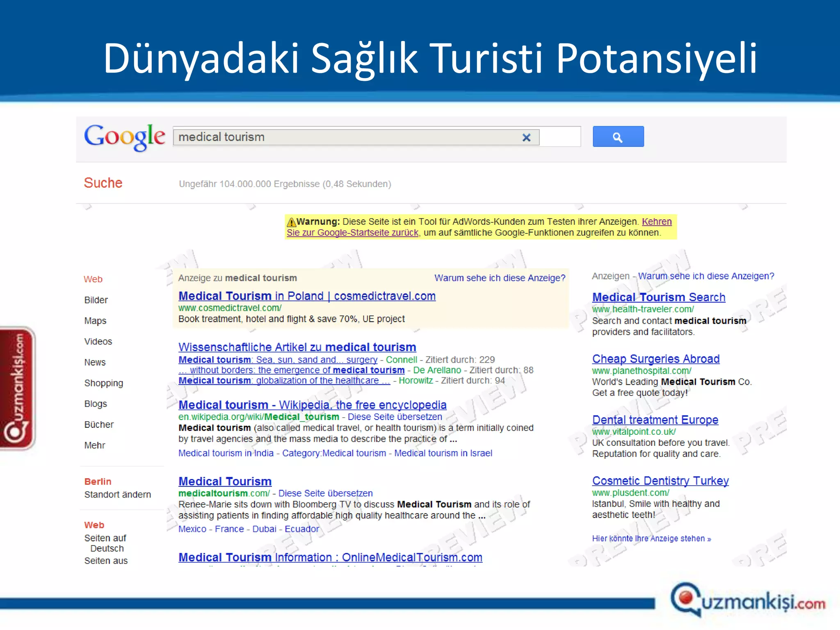Click the Horowitz author link
This screenshot has width=840, height=630.
[x=416, y=381]
